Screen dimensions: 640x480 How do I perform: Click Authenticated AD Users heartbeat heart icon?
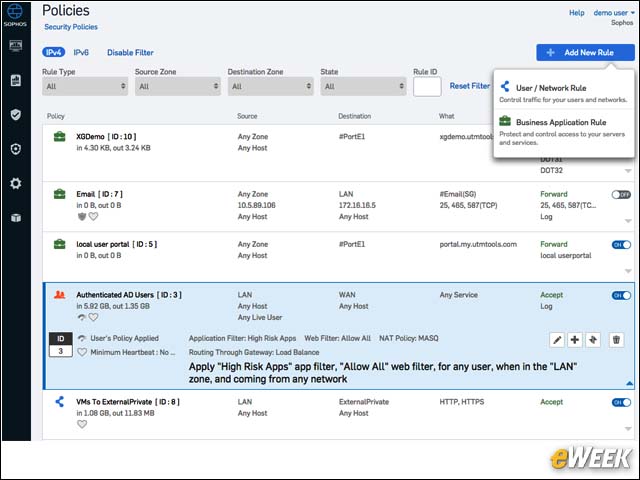coord(93,317)
